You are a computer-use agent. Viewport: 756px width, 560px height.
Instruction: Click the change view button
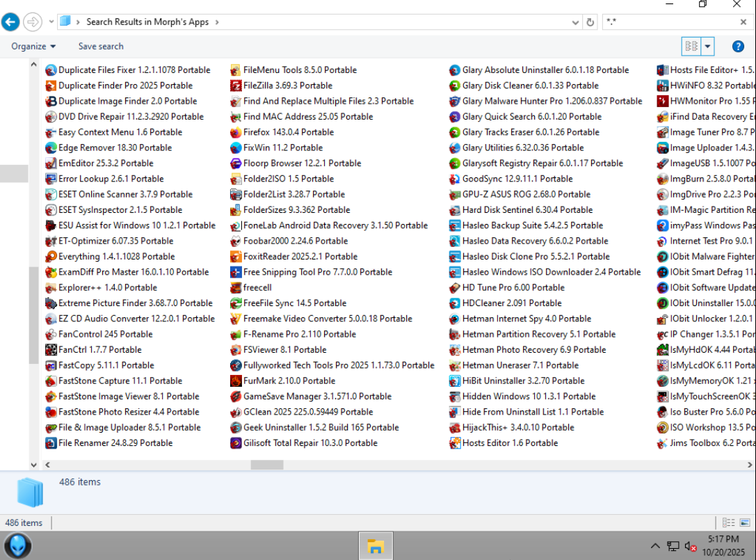pos(691,47)
